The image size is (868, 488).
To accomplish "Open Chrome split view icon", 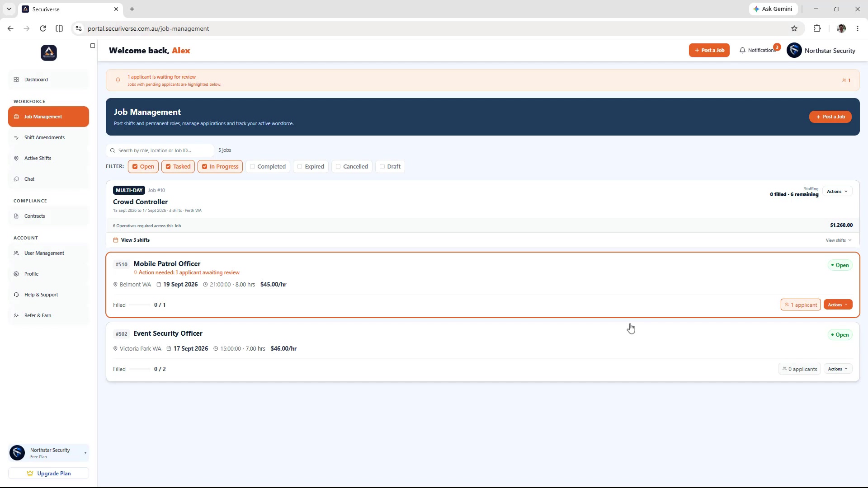I will [x=59, y=28].
